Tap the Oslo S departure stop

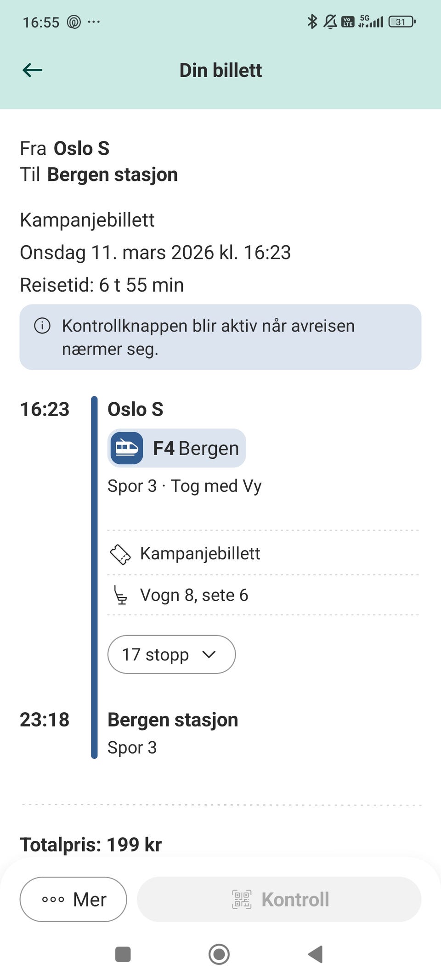(x=136, y=409)
